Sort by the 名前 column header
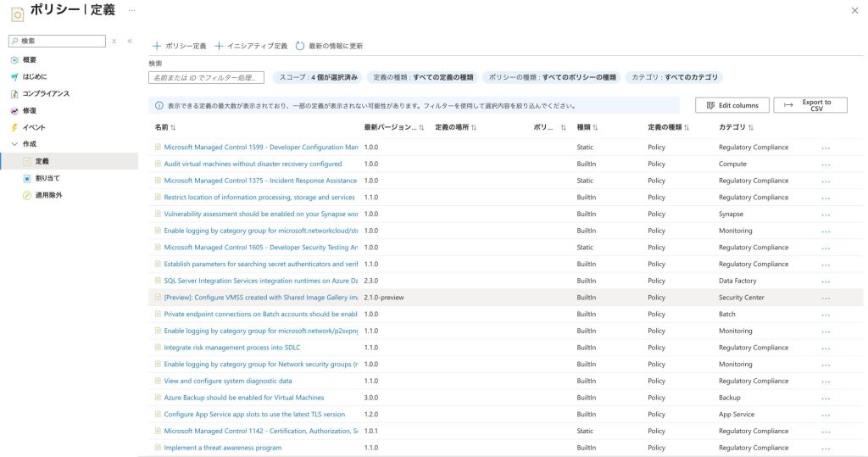 point(164,127)
